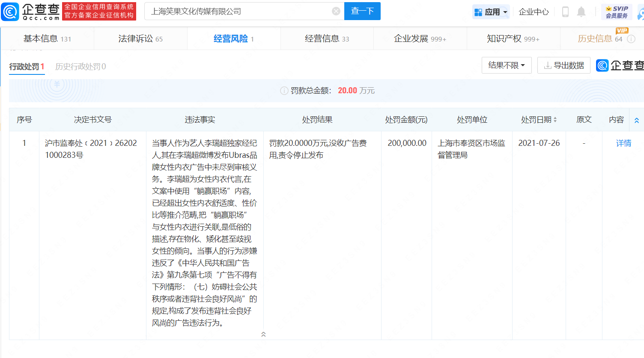Collapse table with the double-chevron header icon
The width and height of the screenshot is (644, 358).
637,120
